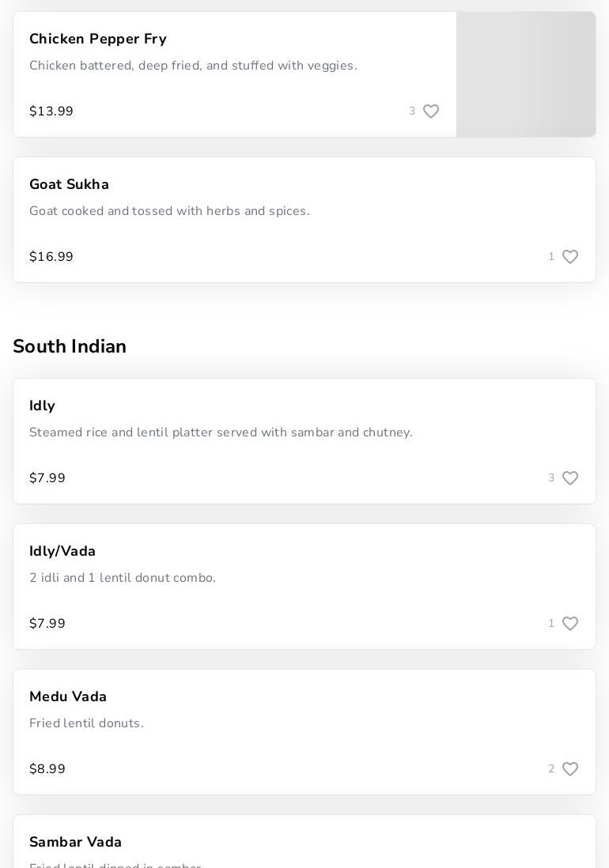
Task: Like the Idly/Vada combo
Action: pos(570,624)
